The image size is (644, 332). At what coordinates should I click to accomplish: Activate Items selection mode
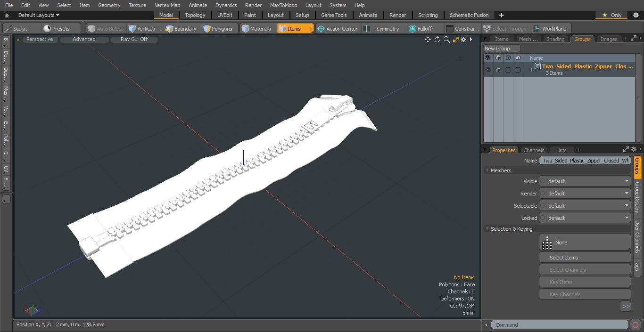[295, 29]
